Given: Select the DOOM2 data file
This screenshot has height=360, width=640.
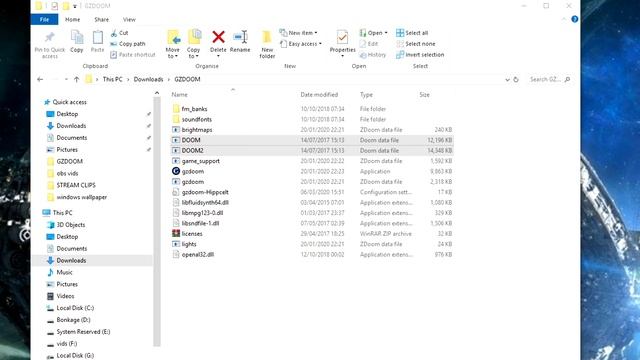Looking at the screenshot, I should 312,151.
